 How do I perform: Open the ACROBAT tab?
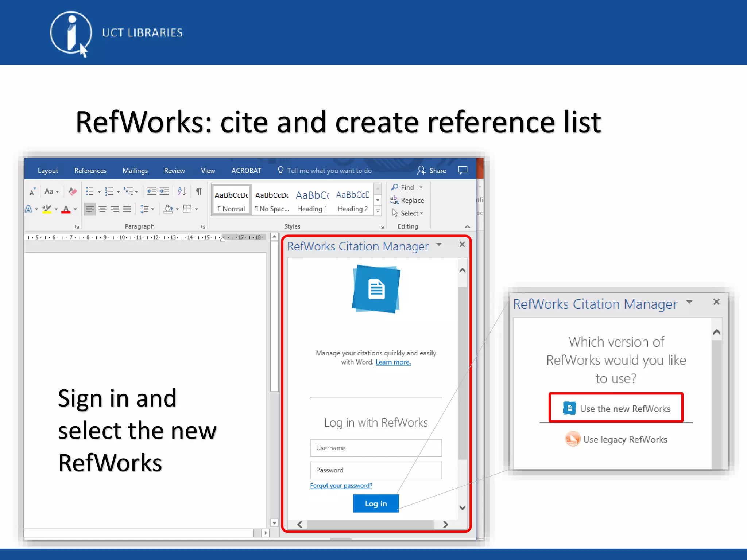click(x=246, y=171)
